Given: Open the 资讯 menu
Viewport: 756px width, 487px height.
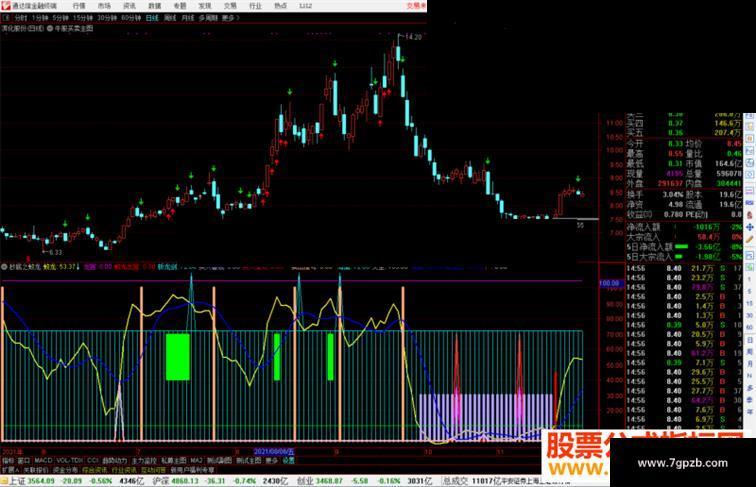Looking at the screenshot, I should click(129, 6).
